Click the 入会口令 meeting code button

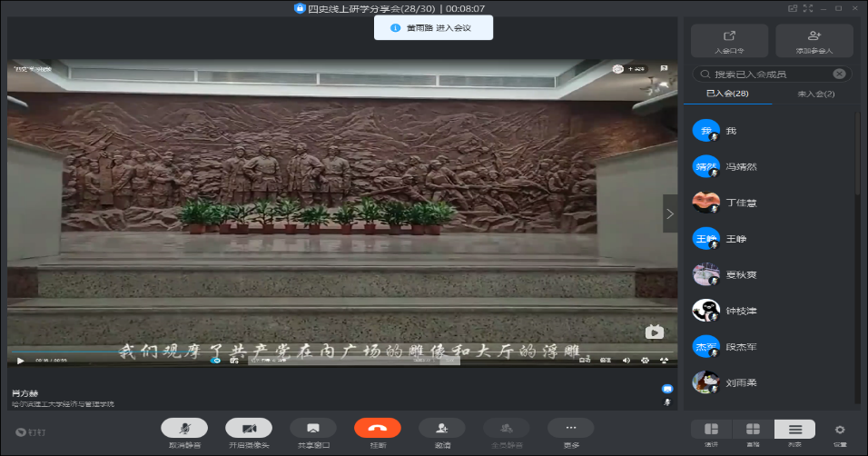729,41
